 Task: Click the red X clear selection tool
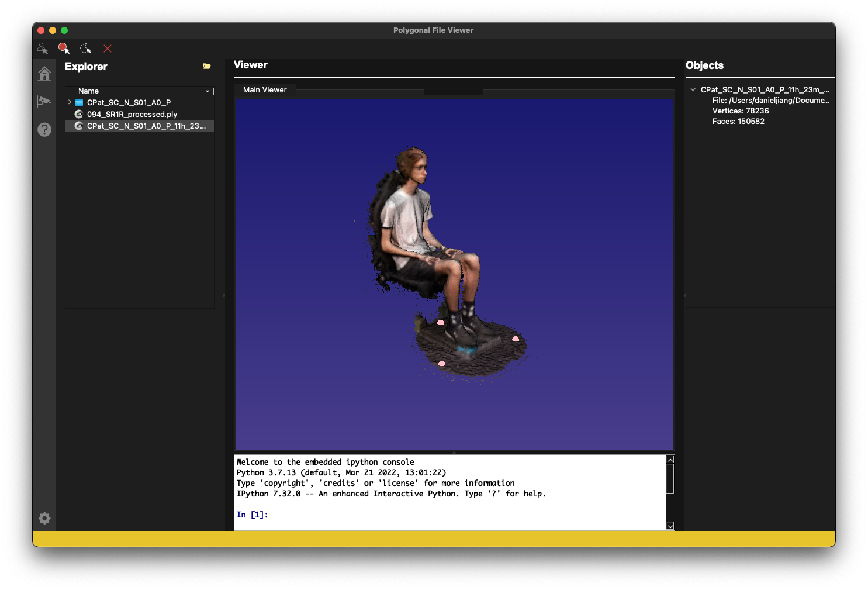[107, 48]
